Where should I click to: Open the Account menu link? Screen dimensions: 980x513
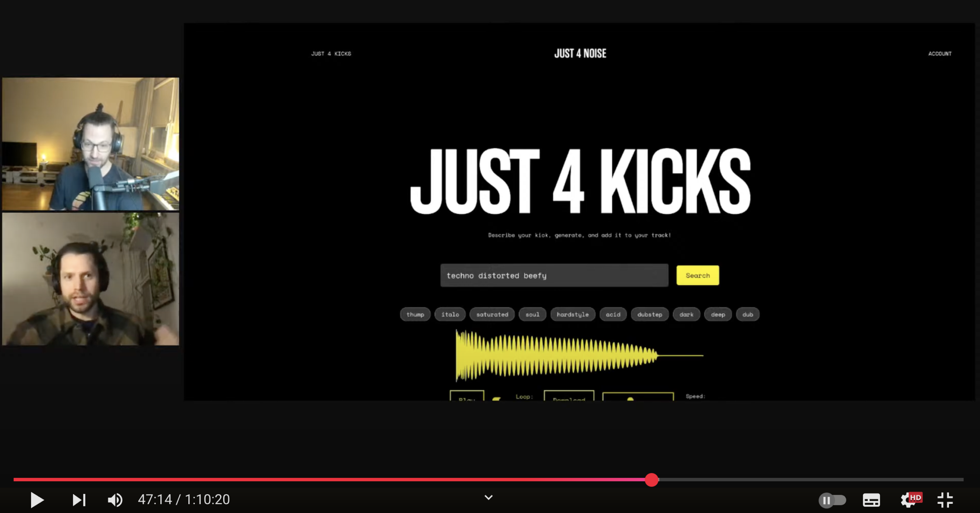point(939,54)
